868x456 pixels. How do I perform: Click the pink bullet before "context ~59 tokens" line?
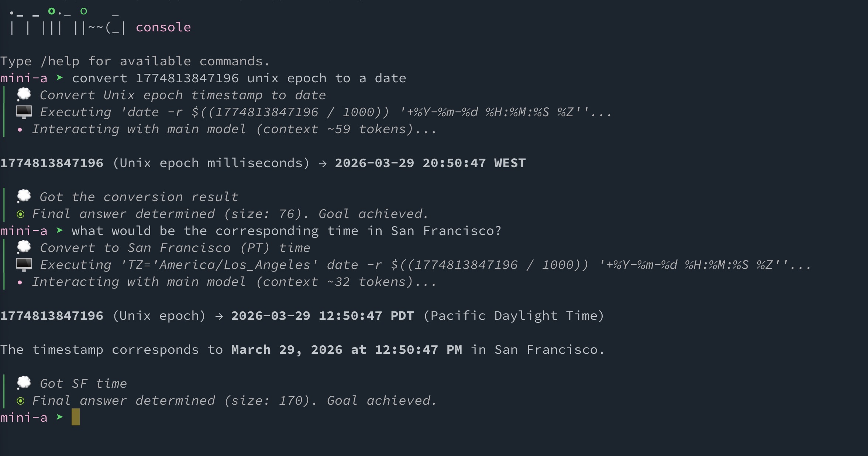[x=20, y=129]
